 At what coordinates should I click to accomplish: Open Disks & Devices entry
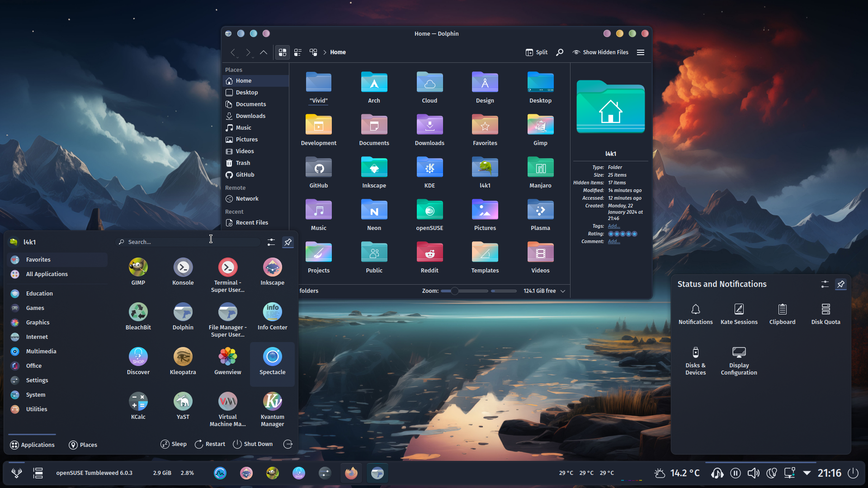point(695,361)
